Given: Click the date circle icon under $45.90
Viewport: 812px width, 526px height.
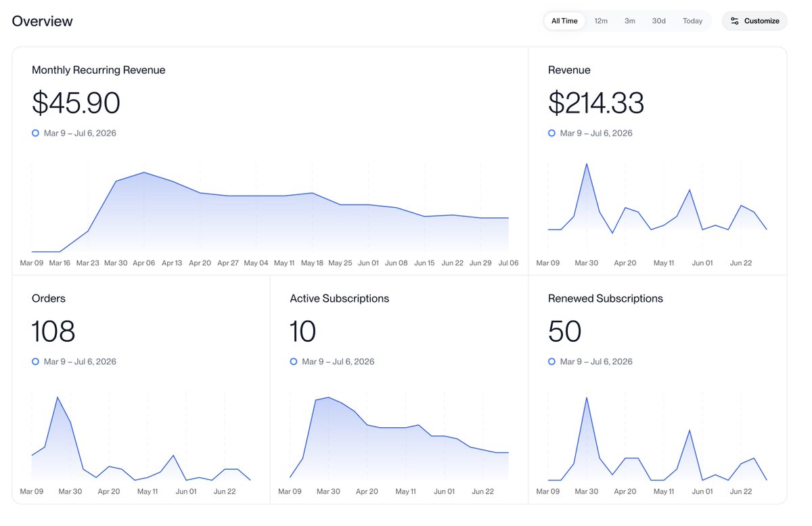Looking at the screenshot, I should (x=35, y=133).
